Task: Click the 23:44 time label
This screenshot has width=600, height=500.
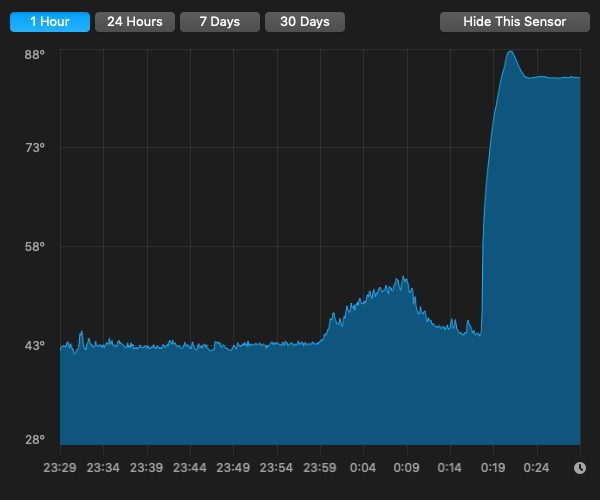Action: (x=190, y=467)
